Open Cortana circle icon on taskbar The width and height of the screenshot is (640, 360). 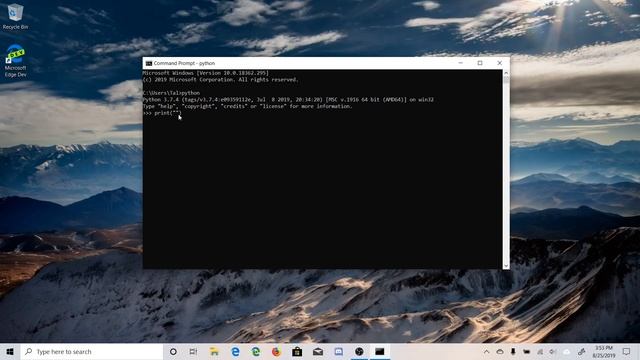click(x=173, y=351)
